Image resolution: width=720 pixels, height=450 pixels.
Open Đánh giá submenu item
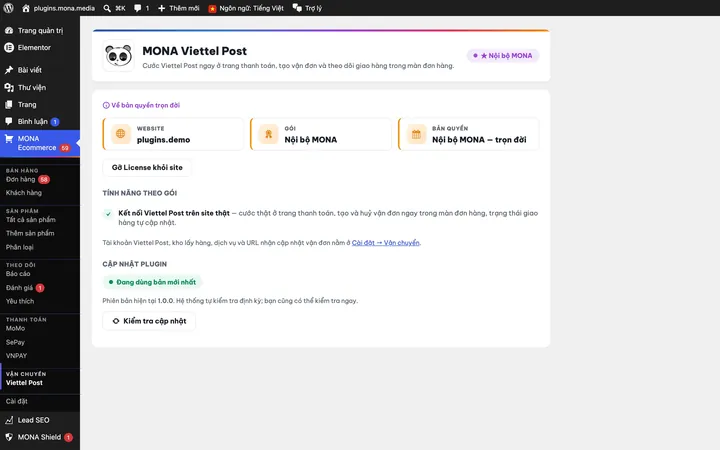[19, 287]
